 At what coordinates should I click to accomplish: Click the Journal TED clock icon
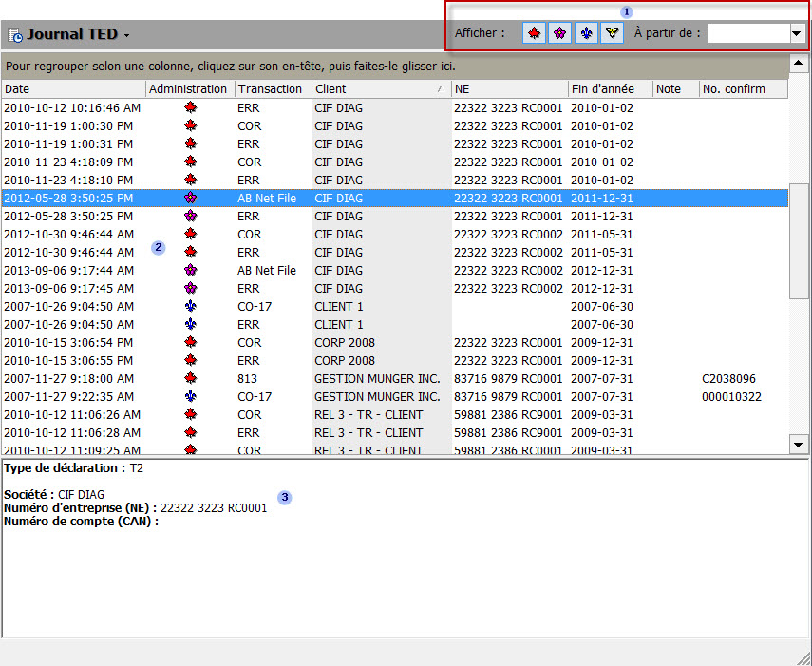pos(15,35)
